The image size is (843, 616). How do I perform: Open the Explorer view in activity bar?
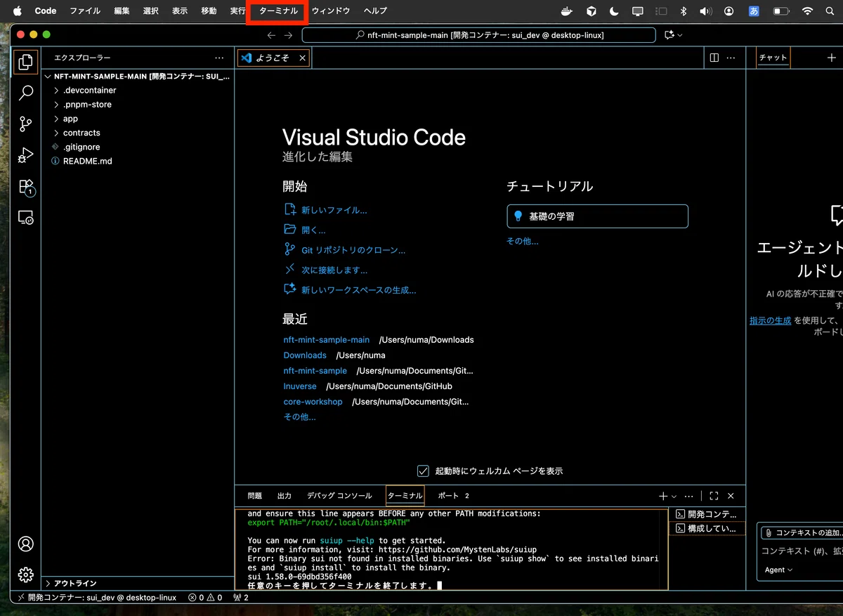coord(25,62)
